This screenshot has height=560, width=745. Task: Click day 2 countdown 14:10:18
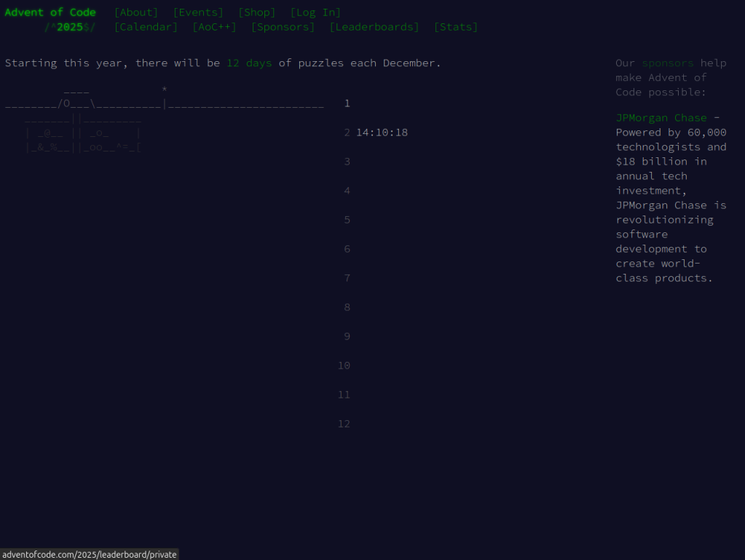pyautogui.click(x=382, y=133)
